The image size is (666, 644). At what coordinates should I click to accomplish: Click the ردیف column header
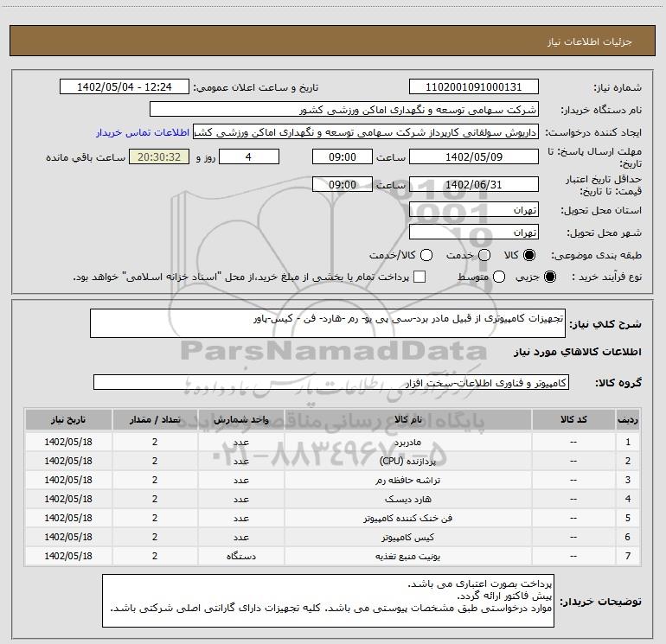[x=628, y=419]
